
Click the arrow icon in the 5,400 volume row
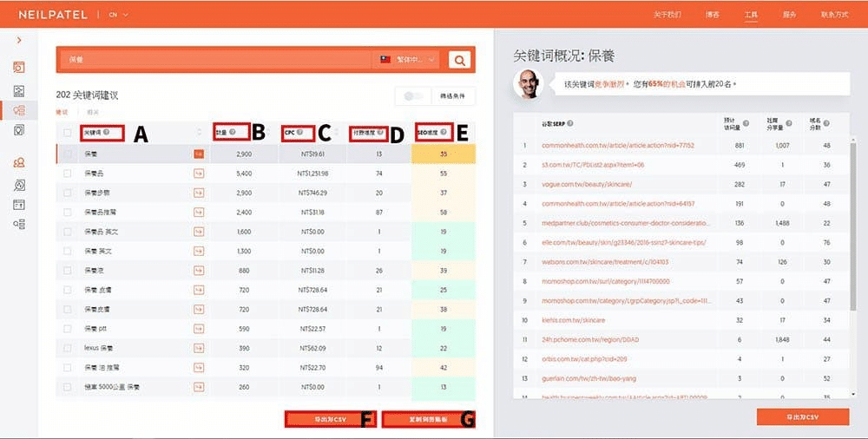coord(199,174)
